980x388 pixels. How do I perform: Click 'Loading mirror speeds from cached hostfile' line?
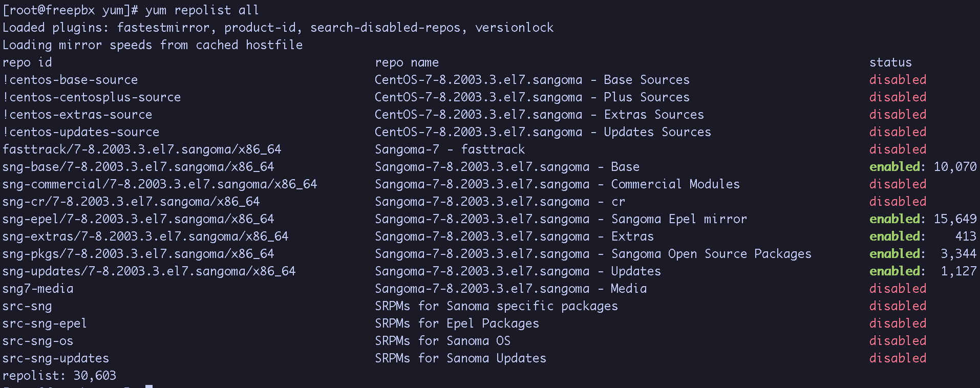[x=153, y=45]
